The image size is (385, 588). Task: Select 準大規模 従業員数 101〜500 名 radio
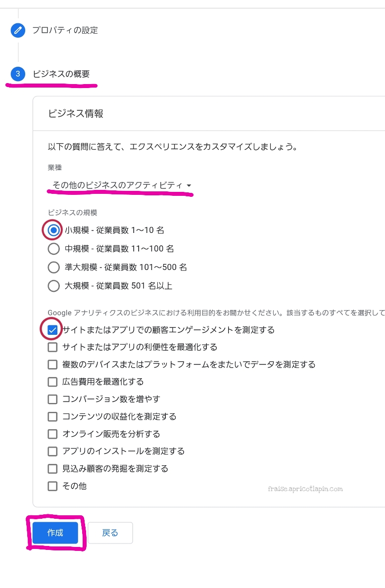coord(53,268)
